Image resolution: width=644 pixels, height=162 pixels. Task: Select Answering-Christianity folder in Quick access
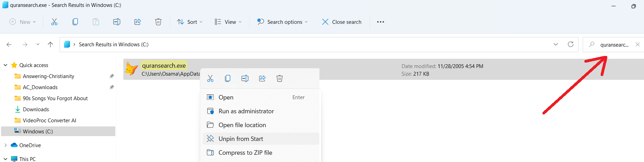[x=48, y=76]
